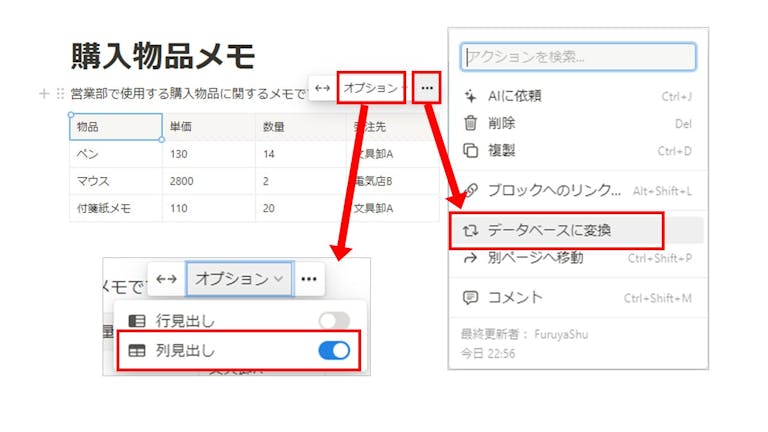Click the AI sparkle icon

(x=470, y=96)
